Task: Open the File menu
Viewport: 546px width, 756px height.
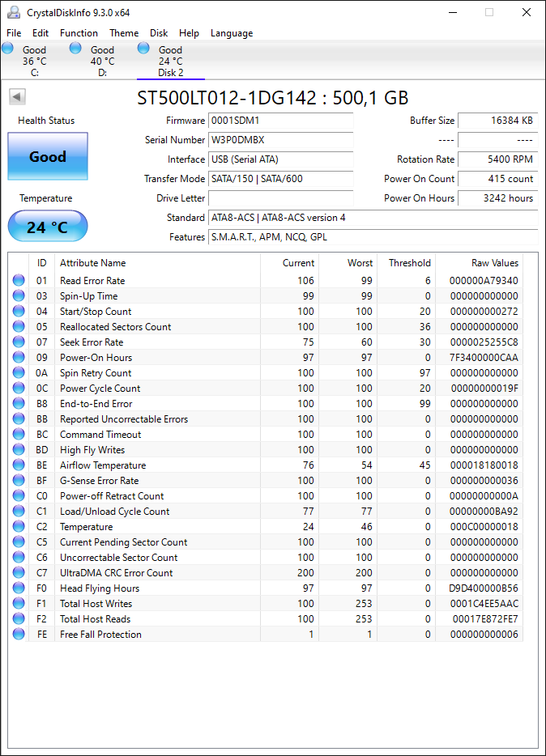Action: point(14,33)
